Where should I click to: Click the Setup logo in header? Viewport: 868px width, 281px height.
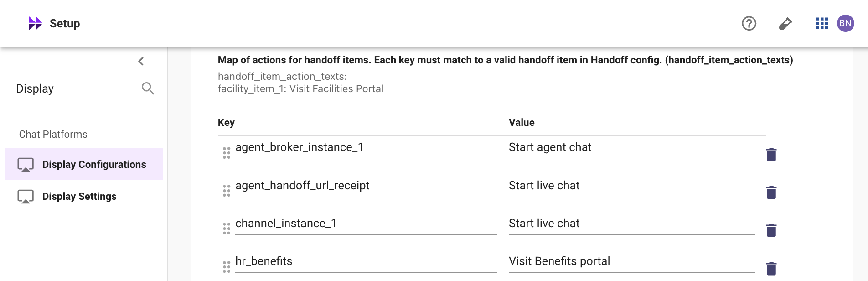[x=36, y=23]
